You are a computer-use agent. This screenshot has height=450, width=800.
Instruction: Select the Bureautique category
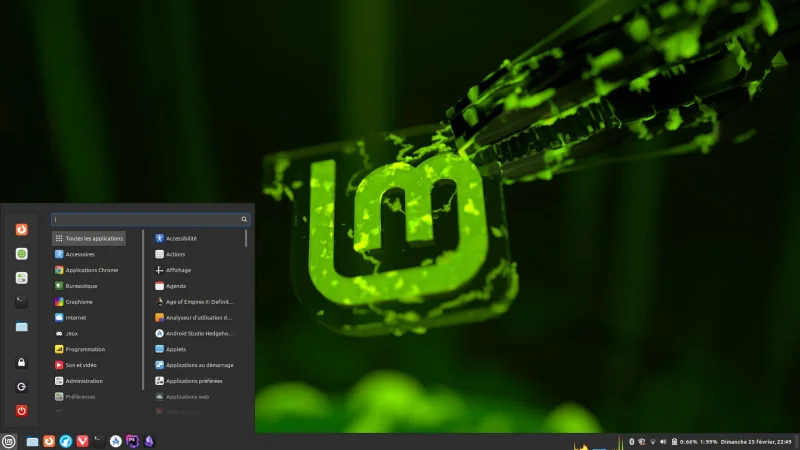point(89,286)
